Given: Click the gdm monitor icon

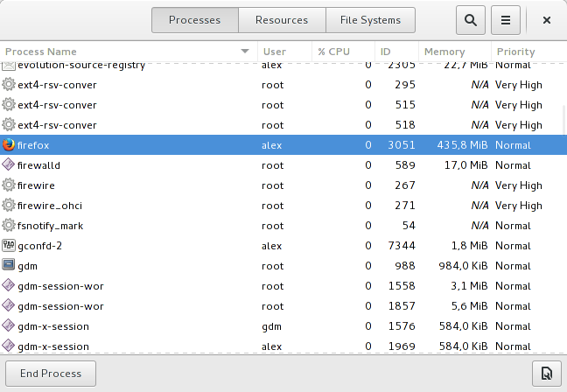Looking at the screenshot, I should [x=9, y=265].
